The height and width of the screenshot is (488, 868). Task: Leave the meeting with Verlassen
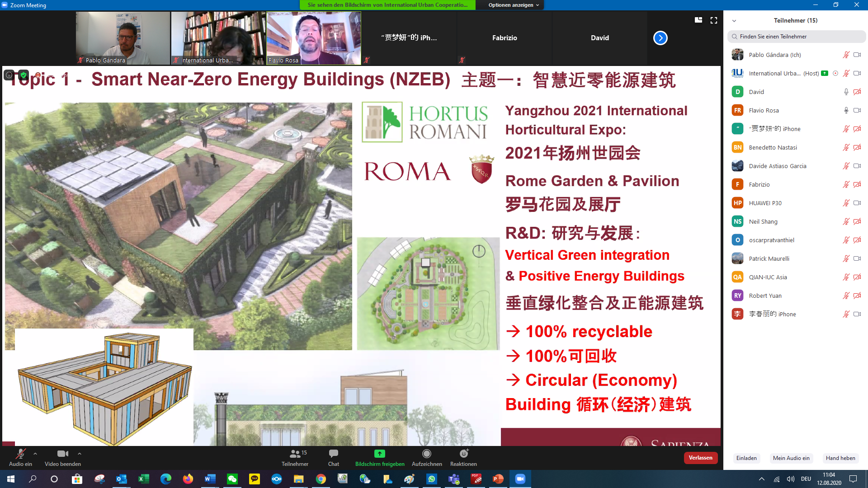click(x=700, y=458)
